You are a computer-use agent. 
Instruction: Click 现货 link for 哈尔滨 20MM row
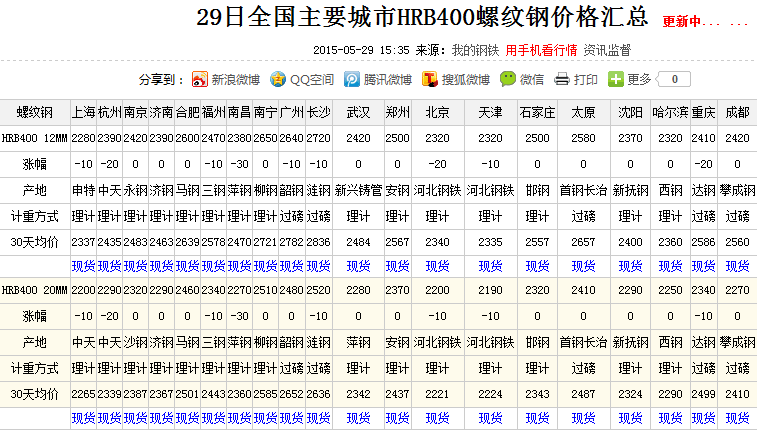[671, 418]
